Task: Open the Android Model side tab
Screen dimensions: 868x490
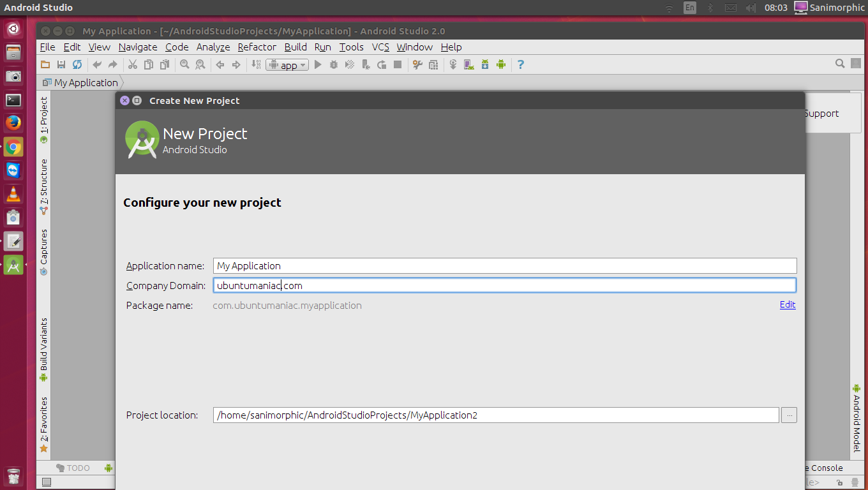Action: (x=857, y=418)
